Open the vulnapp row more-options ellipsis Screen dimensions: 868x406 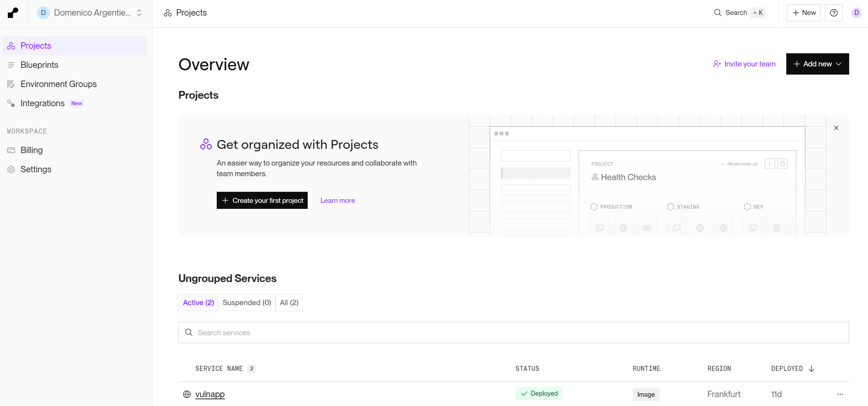(840, 394)
